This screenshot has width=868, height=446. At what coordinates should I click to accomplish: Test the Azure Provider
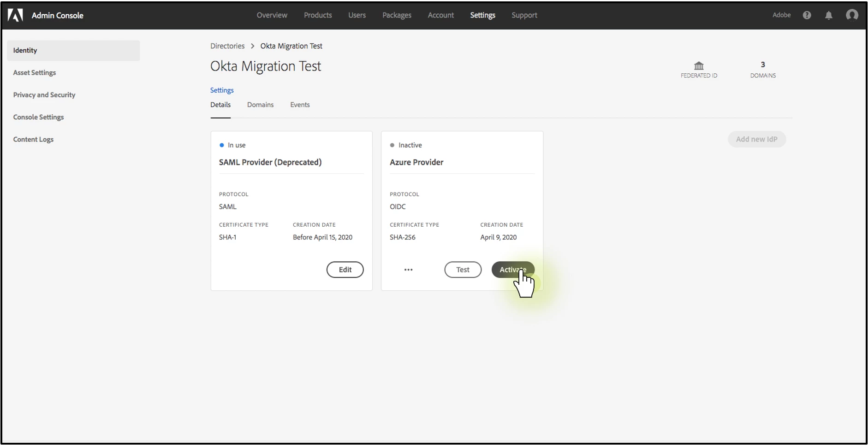(x=463, y=270)
